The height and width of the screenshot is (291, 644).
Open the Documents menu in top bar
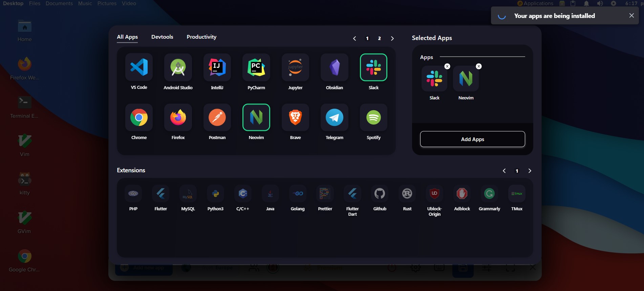[x=59, y=3]
